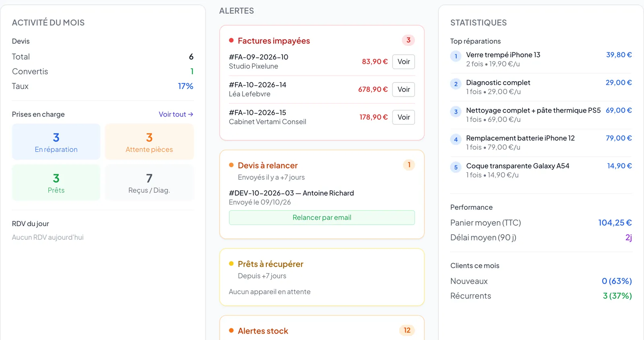Click the Aucun RDV aujourd'hui text
The image size is (644, 340).
48,237
